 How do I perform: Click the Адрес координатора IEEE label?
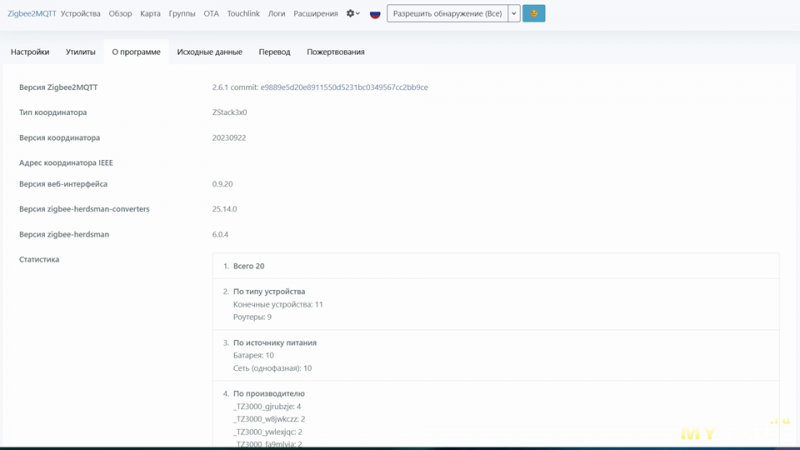66,163
